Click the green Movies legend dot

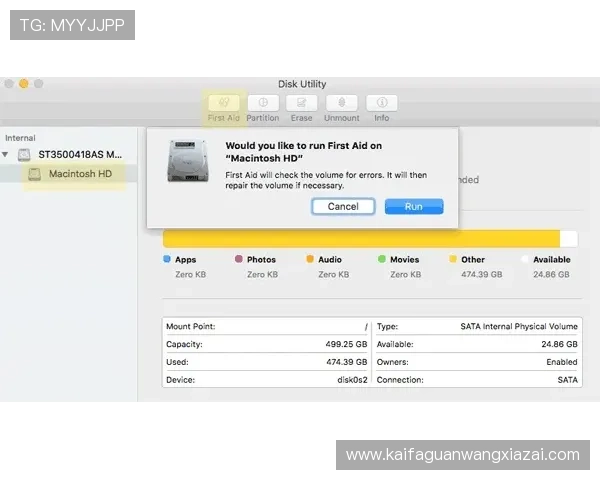pos(382,259)
